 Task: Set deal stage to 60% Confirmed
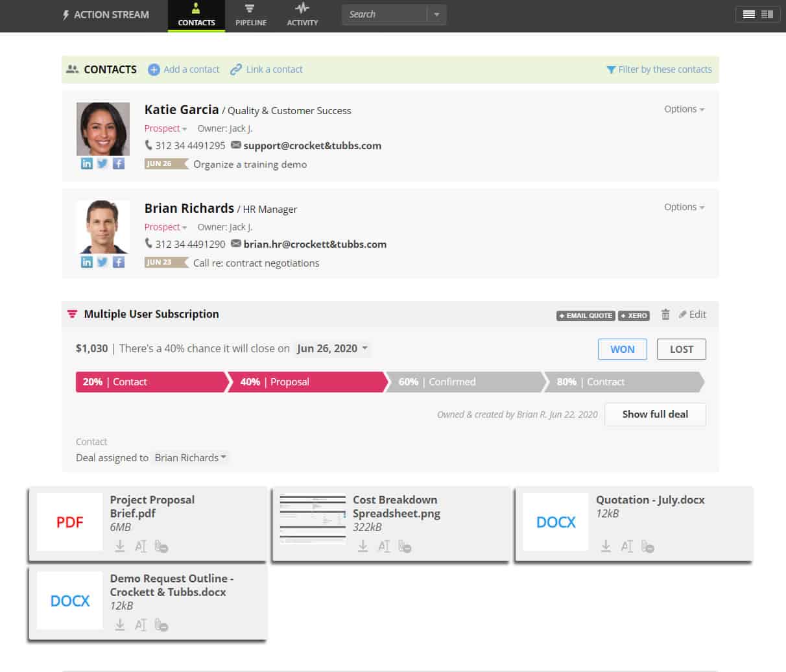coord(467,382)
